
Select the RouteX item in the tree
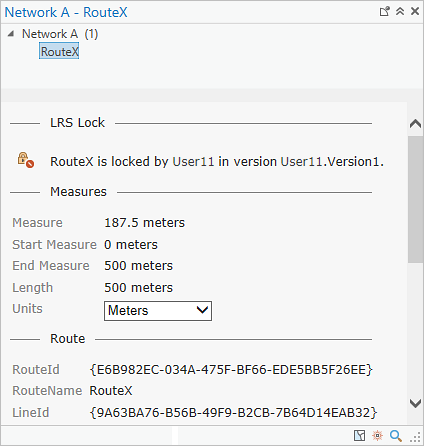[x=59, y=52]
